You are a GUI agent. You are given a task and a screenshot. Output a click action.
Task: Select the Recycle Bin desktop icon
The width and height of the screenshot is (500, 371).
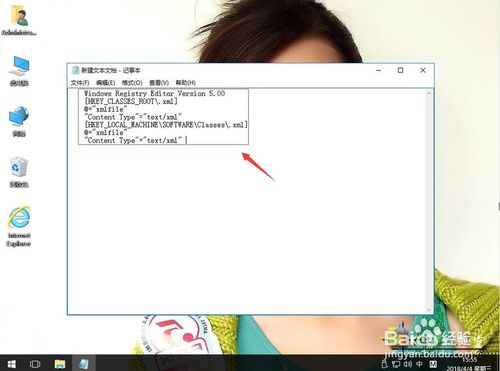tap(19, 172)
